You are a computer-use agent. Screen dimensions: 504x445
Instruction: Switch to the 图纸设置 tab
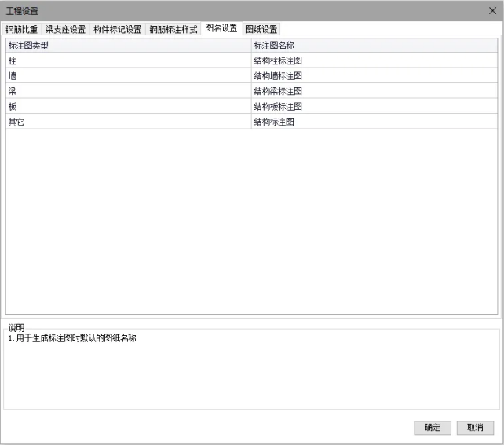point(261,29)
